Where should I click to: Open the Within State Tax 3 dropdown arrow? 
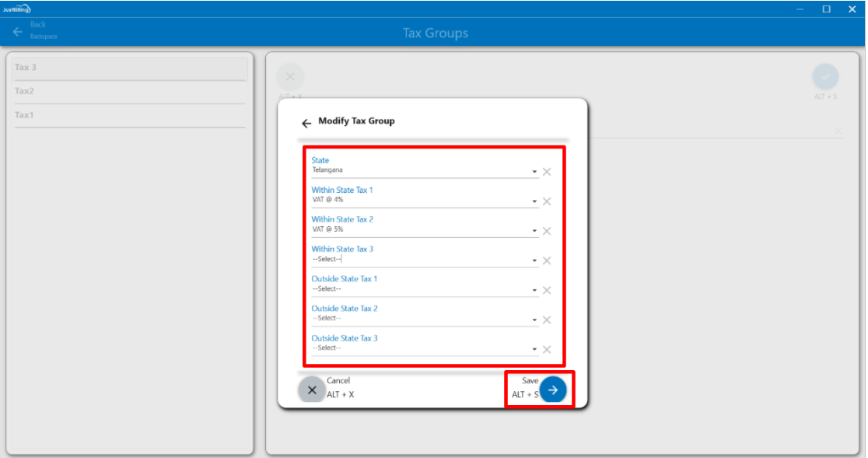point(534,260)
